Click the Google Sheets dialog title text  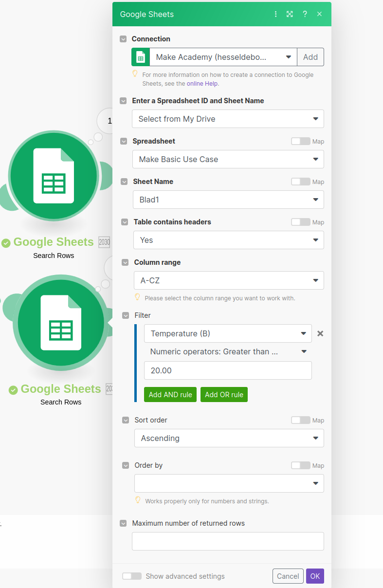(147, 14)
